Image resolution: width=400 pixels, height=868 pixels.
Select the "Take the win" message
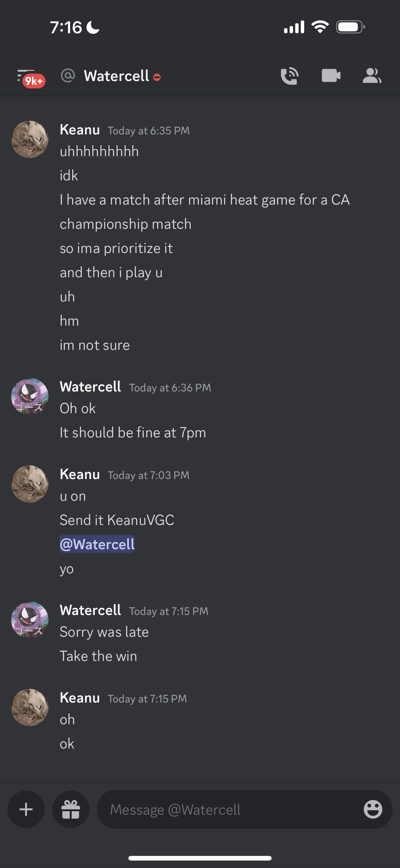point(98,656)
